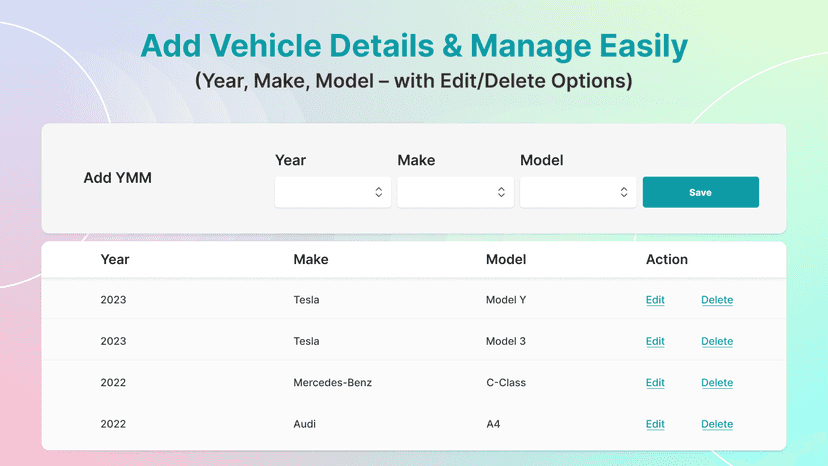Delete the Mercedes-Benz C-Class row
828x466 pixels.
[x=717, y=383]
